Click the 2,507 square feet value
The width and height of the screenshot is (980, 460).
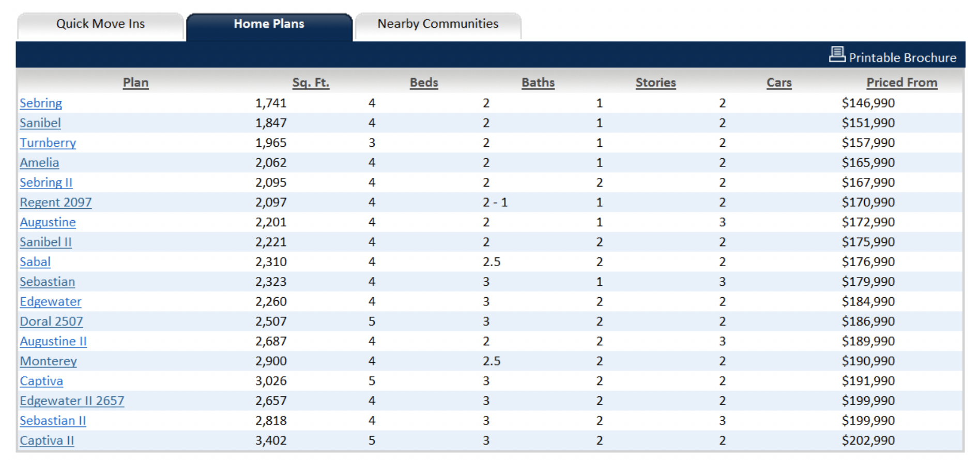tap(271, 321)
